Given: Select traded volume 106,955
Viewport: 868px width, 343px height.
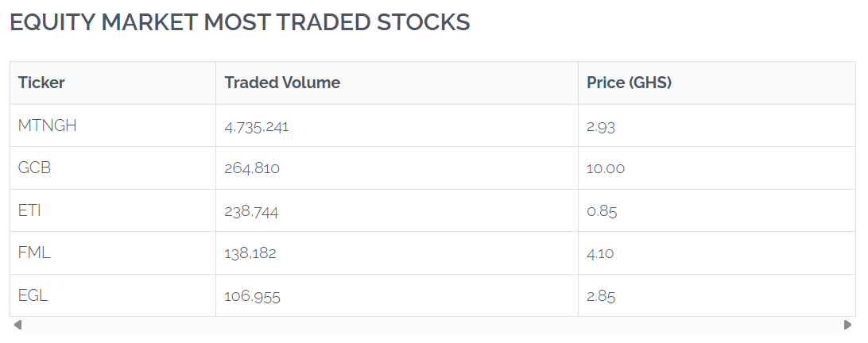Looking at the screenshot, I should [253, 296].
